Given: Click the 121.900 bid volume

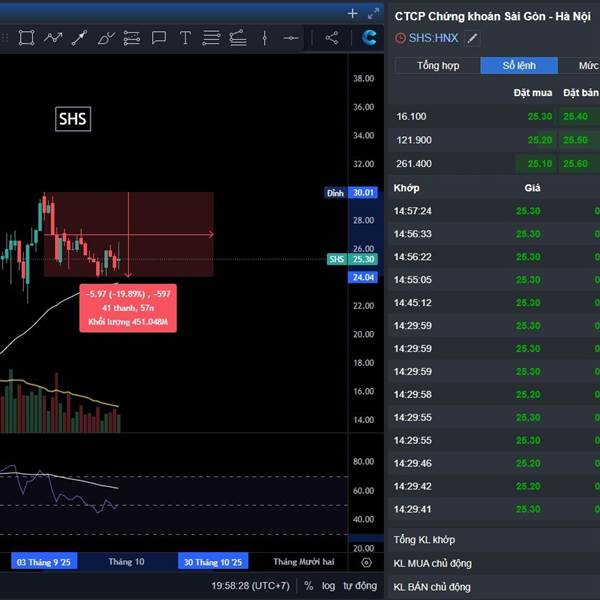Looking at the screenshot, I should pos(414,140).
